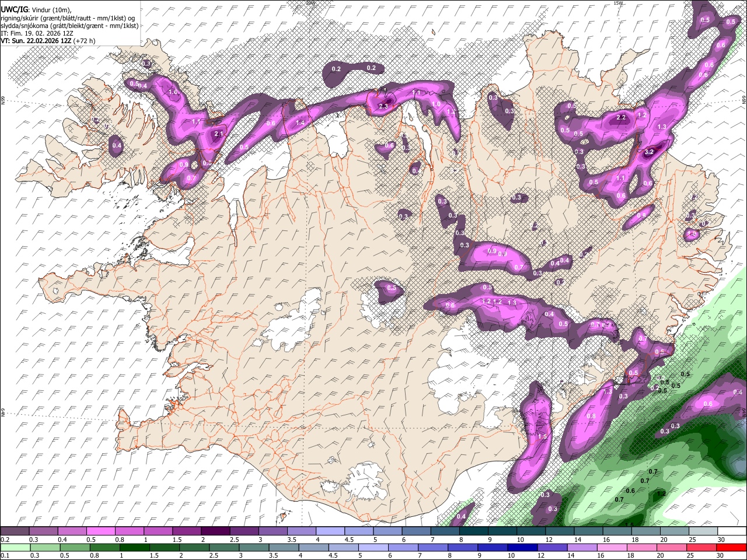
Task: Click the 2.3 precipitation value on north coast
Action: 383,106
